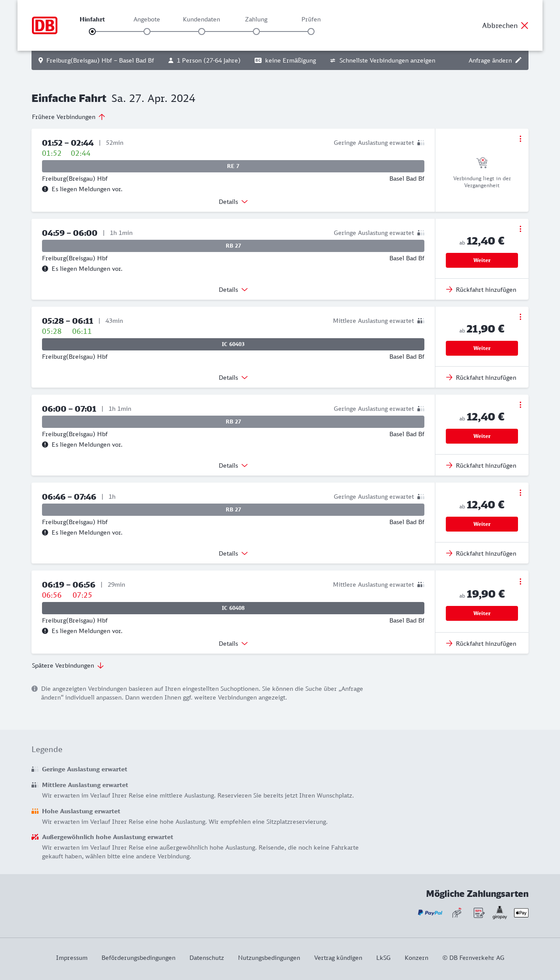This screenshot has width=560, height=980.
Task: Load later connections via Spätere Verbindungen
Action: click(x=68, y=665)
